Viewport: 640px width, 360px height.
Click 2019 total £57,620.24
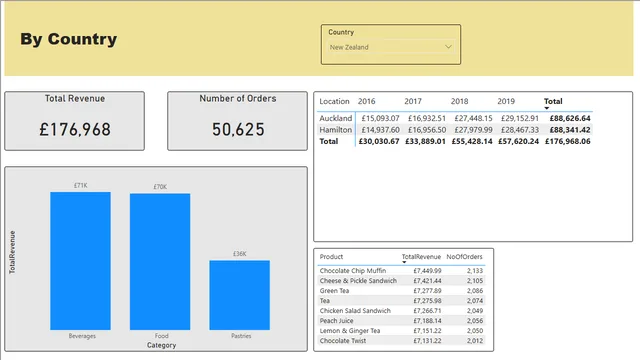[518, 141]
